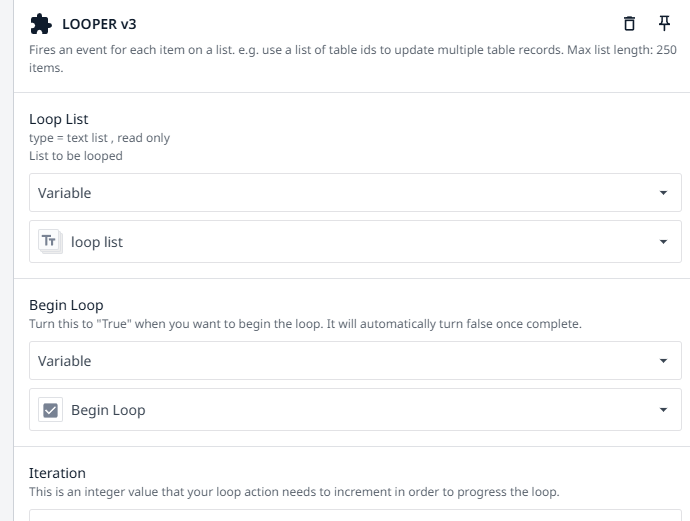Click the Begin Loop section heading
The width and height of the screenshot is (690, 521).
coord(66,305)
